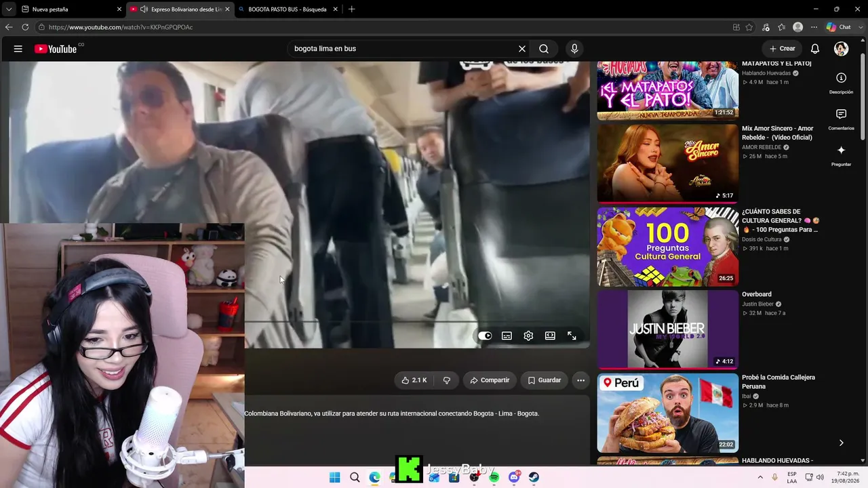Image resolution: width=868 pixels, height=488 pixels.
Task: Click the Compartir share button
Action: 490,380
